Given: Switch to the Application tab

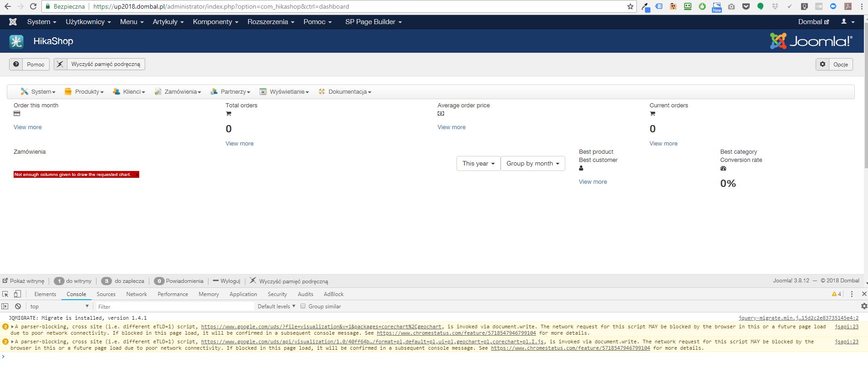Looking at the screenshot, I should [244, 294].
